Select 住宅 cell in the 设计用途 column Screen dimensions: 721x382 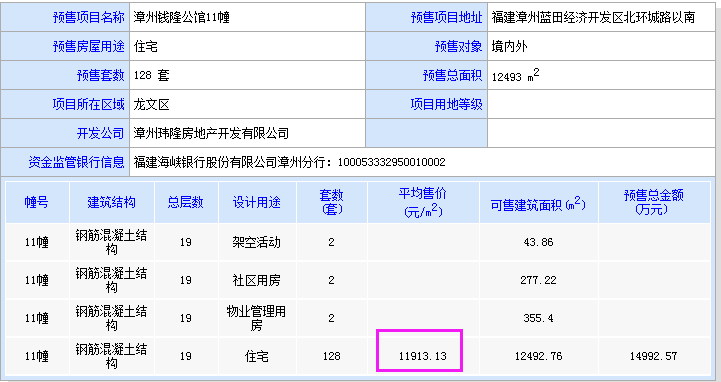(257, 356)
